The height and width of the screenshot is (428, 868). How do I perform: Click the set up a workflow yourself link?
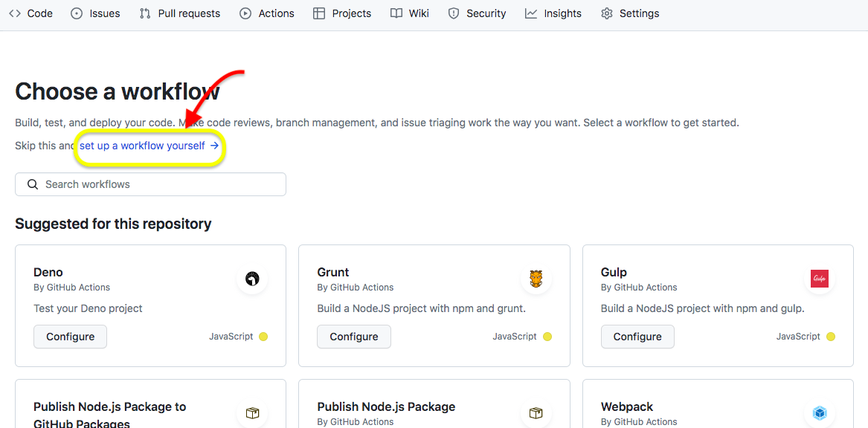tap(149, 146)
